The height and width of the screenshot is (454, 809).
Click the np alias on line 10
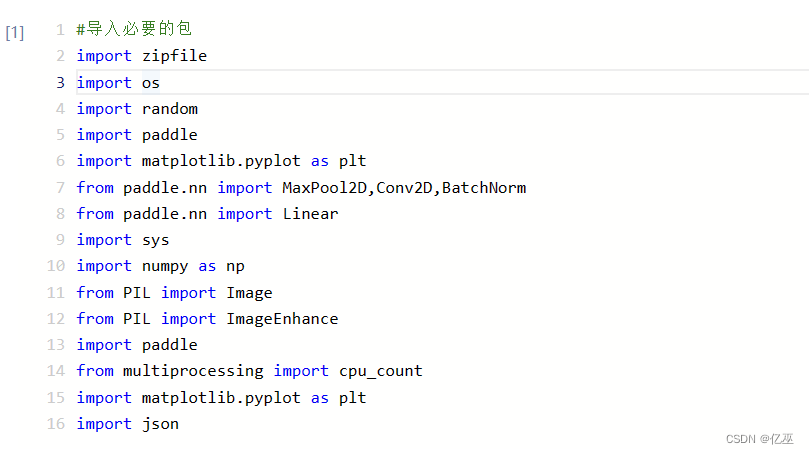pos(235,266)
